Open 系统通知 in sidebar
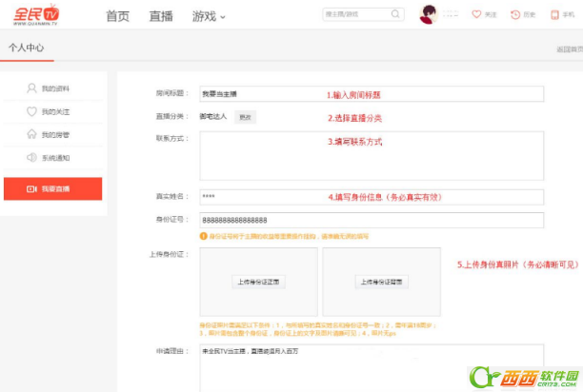Image resolution: width=583 pixels, height=392 pixels. click(54, 158)
